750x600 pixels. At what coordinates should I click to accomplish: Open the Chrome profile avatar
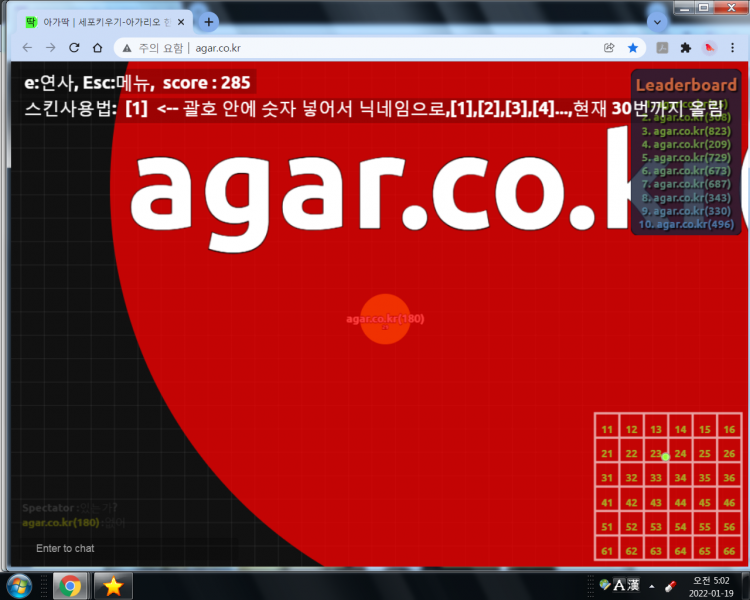click(x=709, y=48)
